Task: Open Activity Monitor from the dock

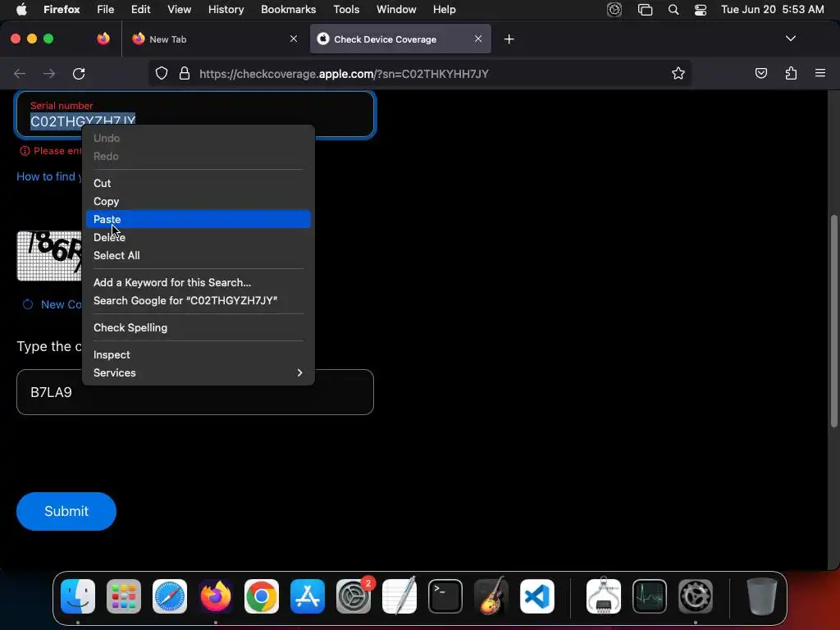Action: (650, 596)
